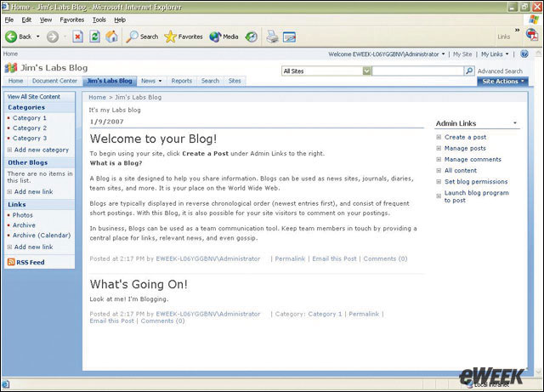Click Email this Post under What's Going On
Viewport: 544px width, 392px height.
click(x=111, y=321)
